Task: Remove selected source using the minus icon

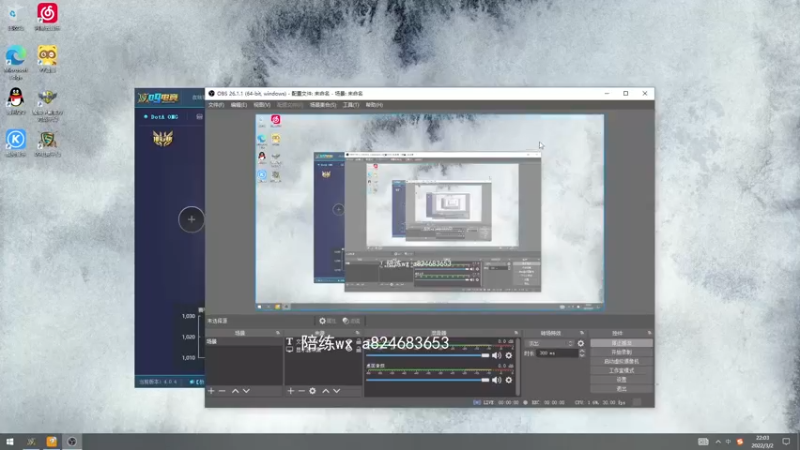Action: click(302, 391)
